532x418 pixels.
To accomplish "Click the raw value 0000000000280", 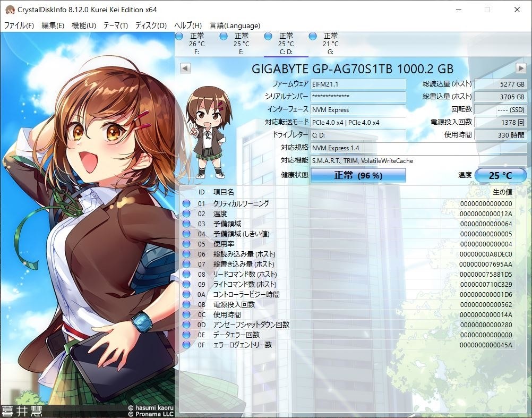I will pos(486,325).
